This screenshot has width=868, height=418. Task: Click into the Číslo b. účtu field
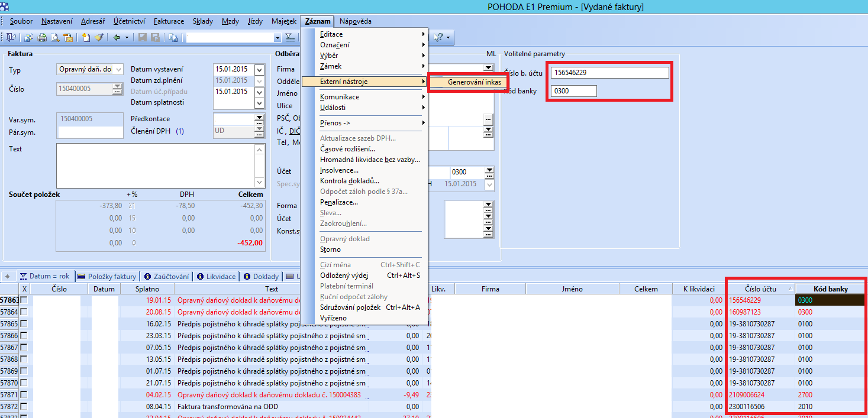(x=610, y=73)
